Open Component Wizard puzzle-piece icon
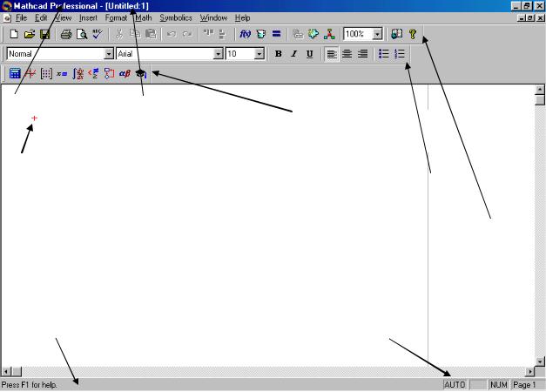546x392 pixels. click(x=313, y=34)
